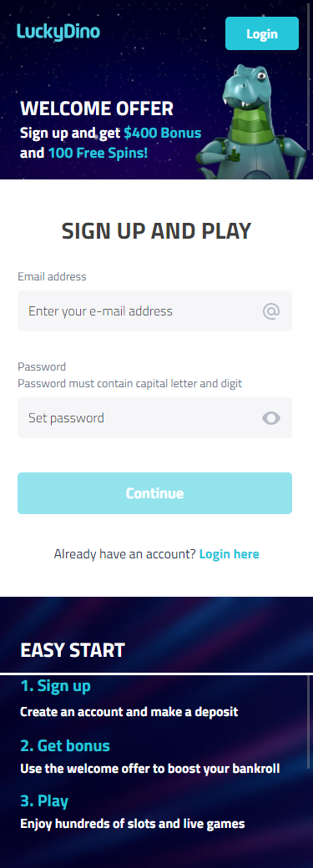Click the @ icon in email field
Image resolution: width=313 pixels, height=868 pixels.
click(x=271, y=311)
